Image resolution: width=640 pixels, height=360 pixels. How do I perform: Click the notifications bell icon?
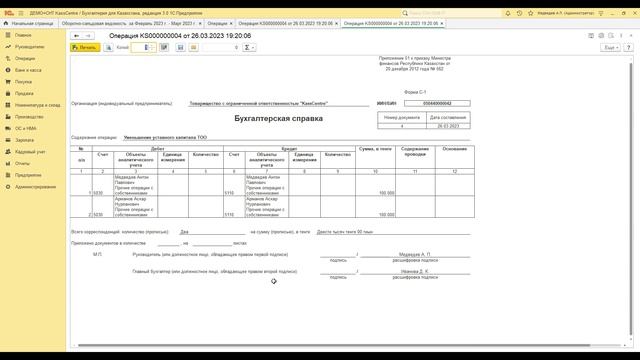click(508, 13)
